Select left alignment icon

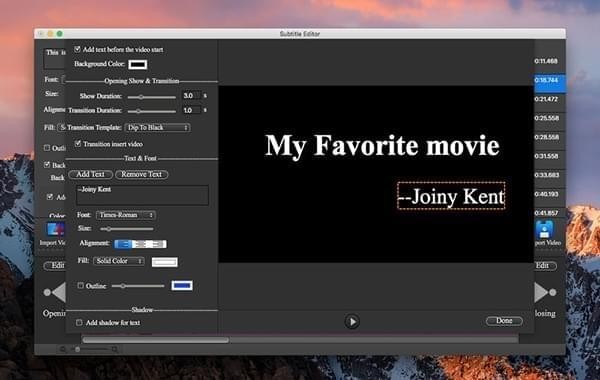tap(123, 244)
